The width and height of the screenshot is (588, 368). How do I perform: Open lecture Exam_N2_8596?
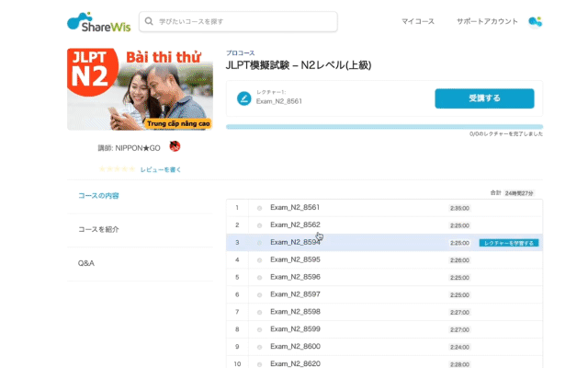tap(295, 277)
